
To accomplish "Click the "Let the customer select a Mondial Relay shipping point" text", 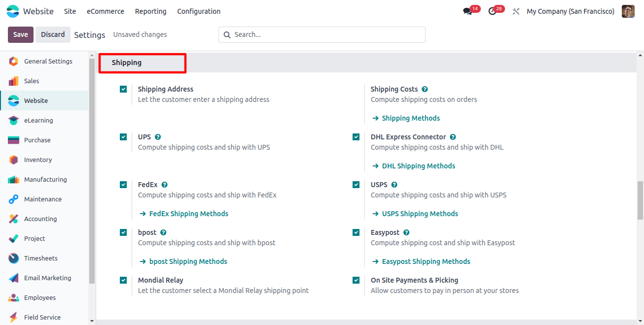I will point(223,291).
